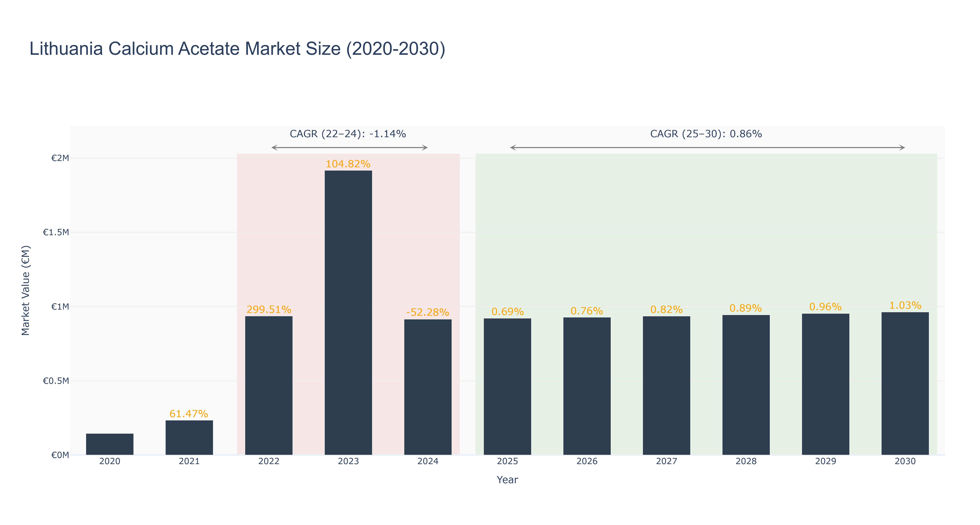Select the 2028 bar

(x=746, y=385)
